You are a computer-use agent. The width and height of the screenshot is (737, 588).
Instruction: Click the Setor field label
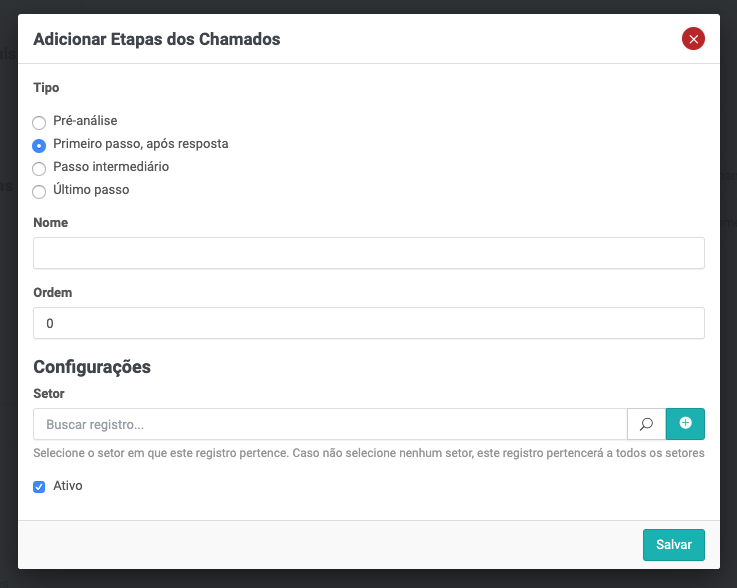coord(49,394)
